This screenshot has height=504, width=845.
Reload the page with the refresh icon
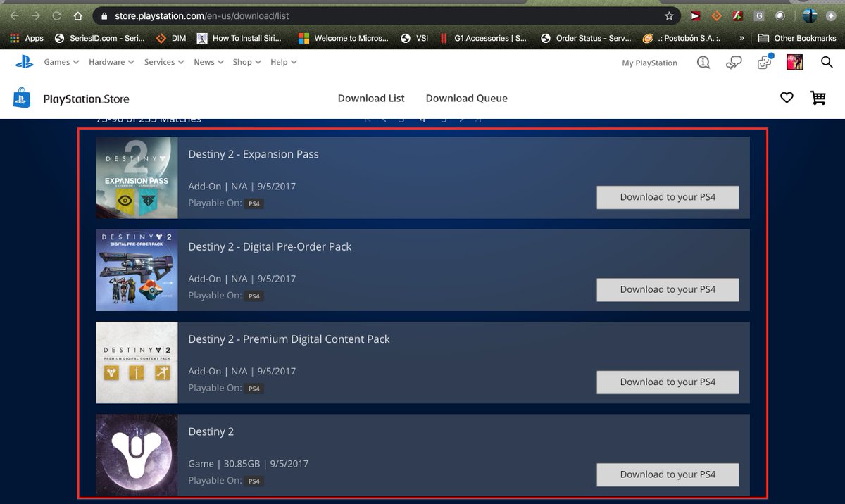[57, 15]
